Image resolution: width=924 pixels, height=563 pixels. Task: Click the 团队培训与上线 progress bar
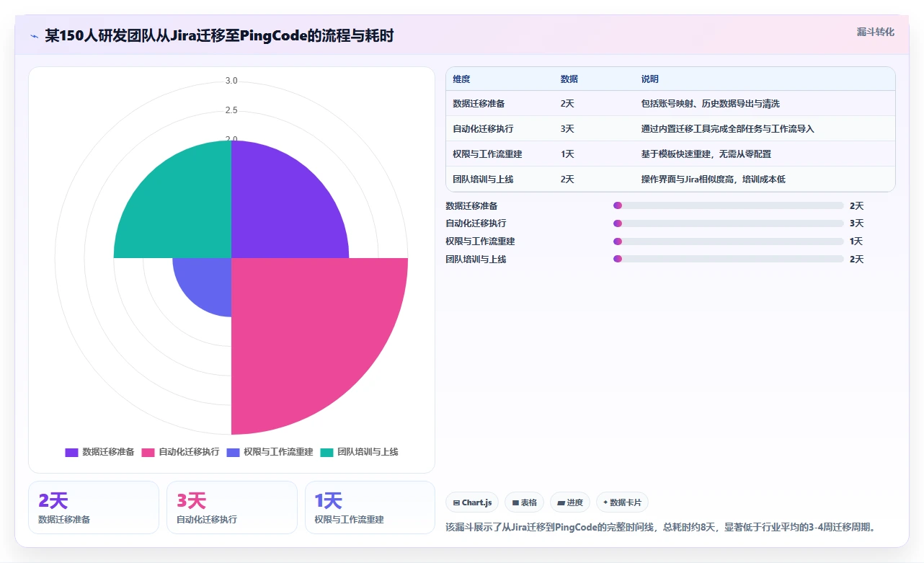click(728, 259)
